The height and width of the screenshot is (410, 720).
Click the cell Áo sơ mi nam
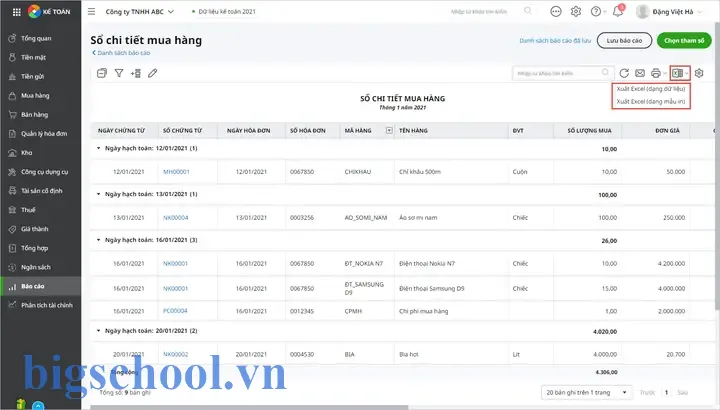[x=451, y=218]
